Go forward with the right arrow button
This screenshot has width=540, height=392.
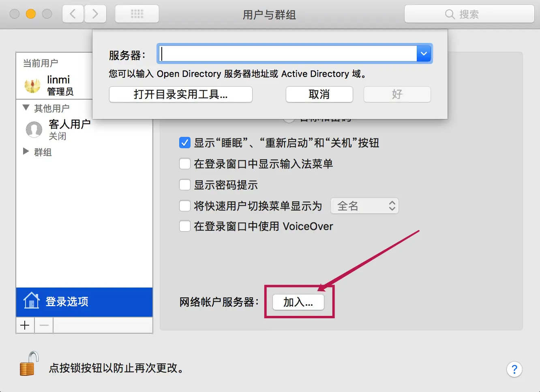(x=95, y=14)
